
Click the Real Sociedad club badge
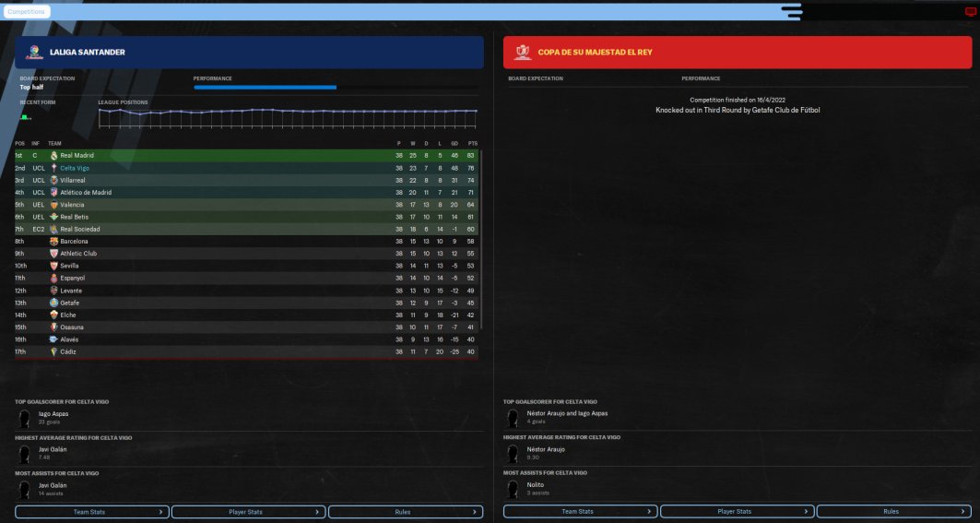coord(53,229)
